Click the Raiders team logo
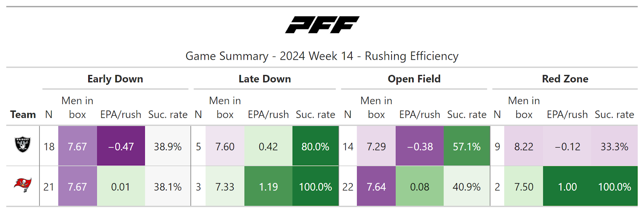Screen dimensions: 644x213 pos(23,145)
